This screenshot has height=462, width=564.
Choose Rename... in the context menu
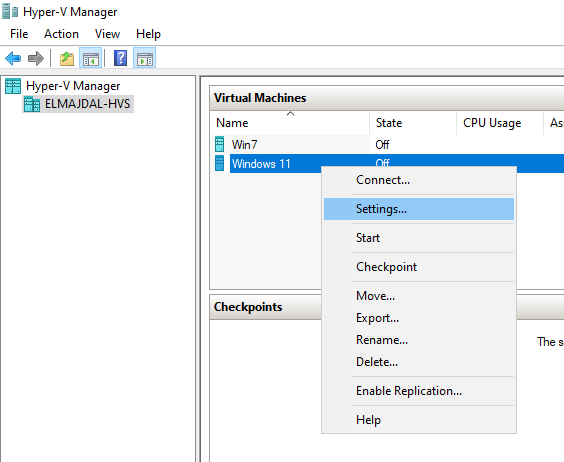click(x=419, y=340)
